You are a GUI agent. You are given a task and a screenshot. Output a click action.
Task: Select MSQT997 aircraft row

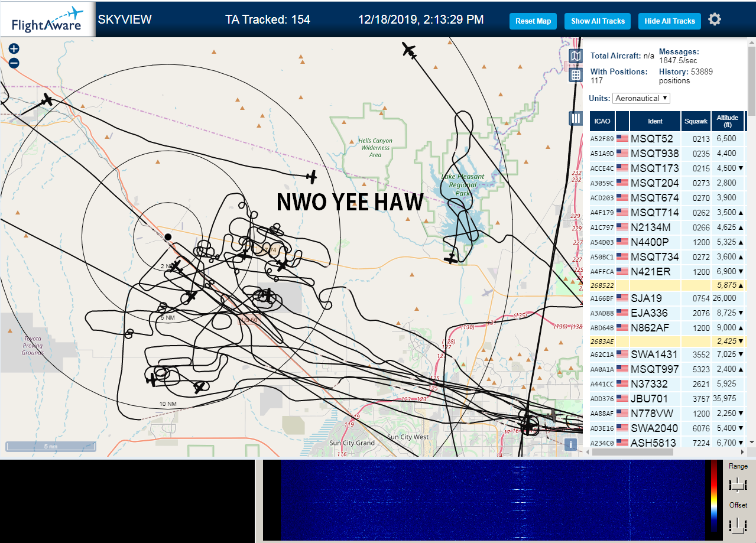click(668, 369)
